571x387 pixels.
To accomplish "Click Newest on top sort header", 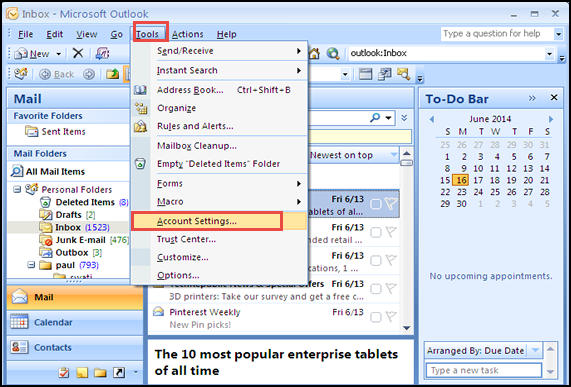I will [341, 155].
